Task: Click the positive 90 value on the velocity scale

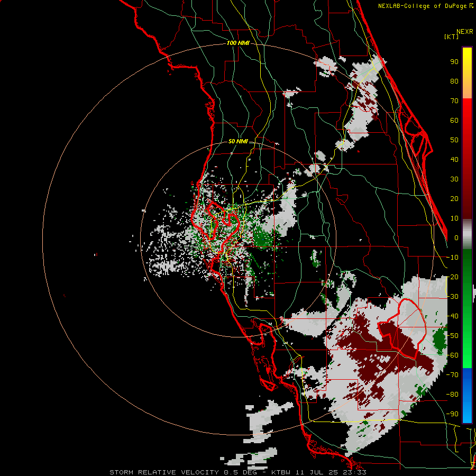Action: 454,62
